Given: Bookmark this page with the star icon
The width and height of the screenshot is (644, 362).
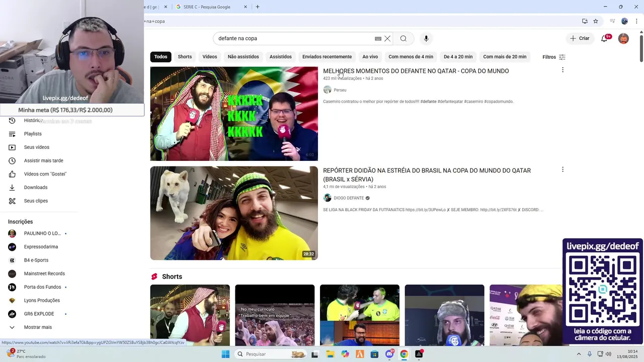Looking at the screenshot, I should pyautogui.click(x=596, y=21).
